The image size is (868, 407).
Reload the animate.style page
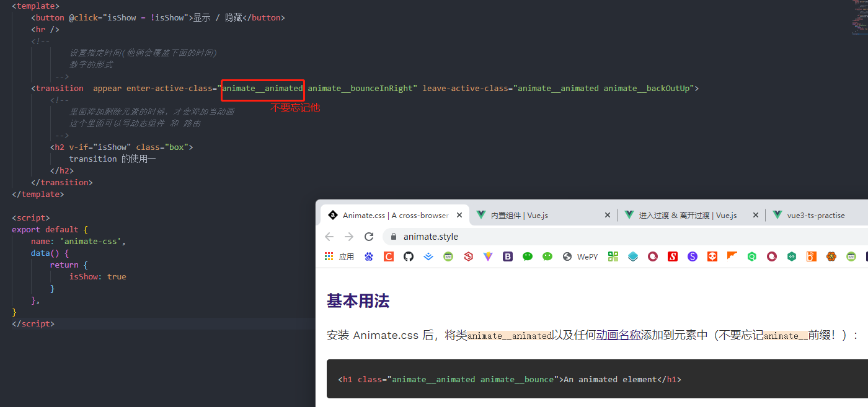pos(369,237)
